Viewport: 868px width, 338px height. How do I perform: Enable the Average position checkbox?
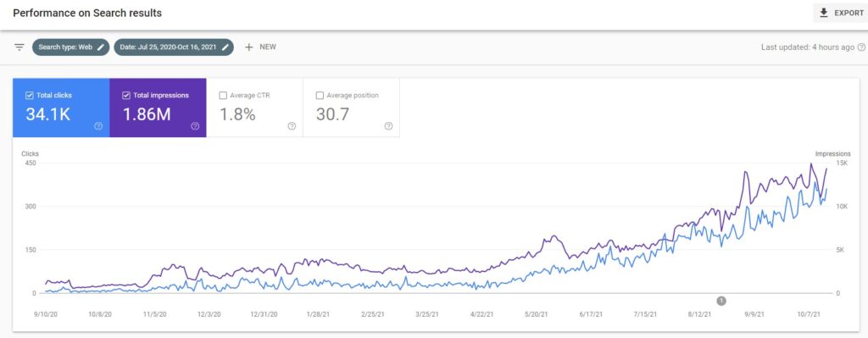[320, 95]
